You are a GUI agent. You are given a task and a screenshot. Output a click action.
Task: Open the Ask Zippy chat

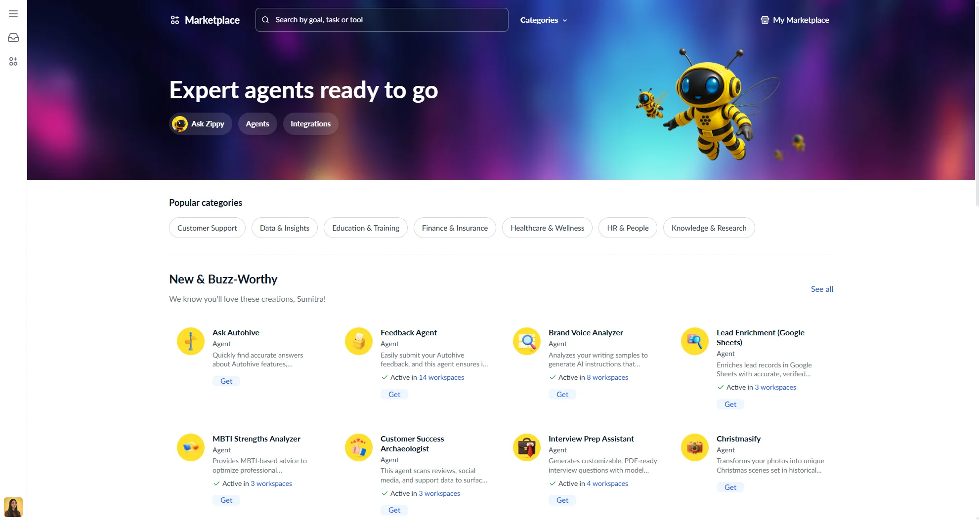[200, 123]
